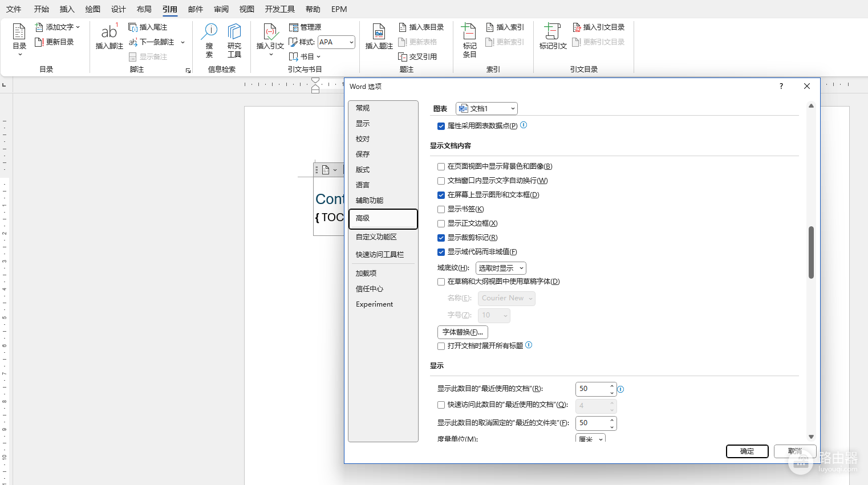The image size is (868, 485).
Task: Toggle 属性采用图表数据点 checkbox
Action: [x=441, y=126]
